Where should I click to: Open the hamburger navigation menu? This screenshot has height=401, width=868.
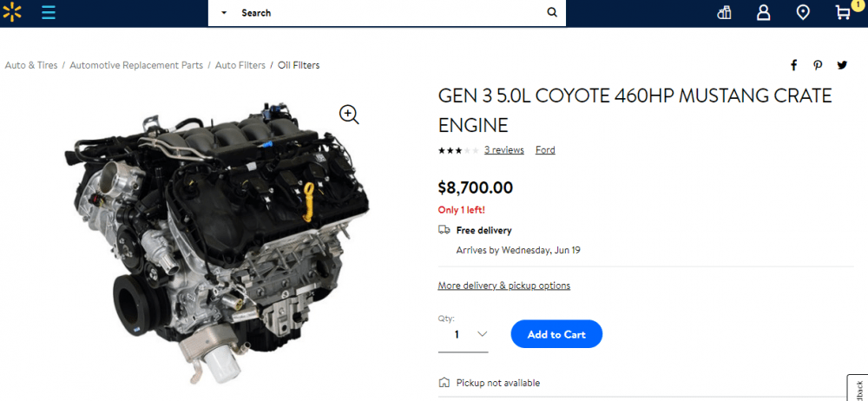click(x=49, y=13)
